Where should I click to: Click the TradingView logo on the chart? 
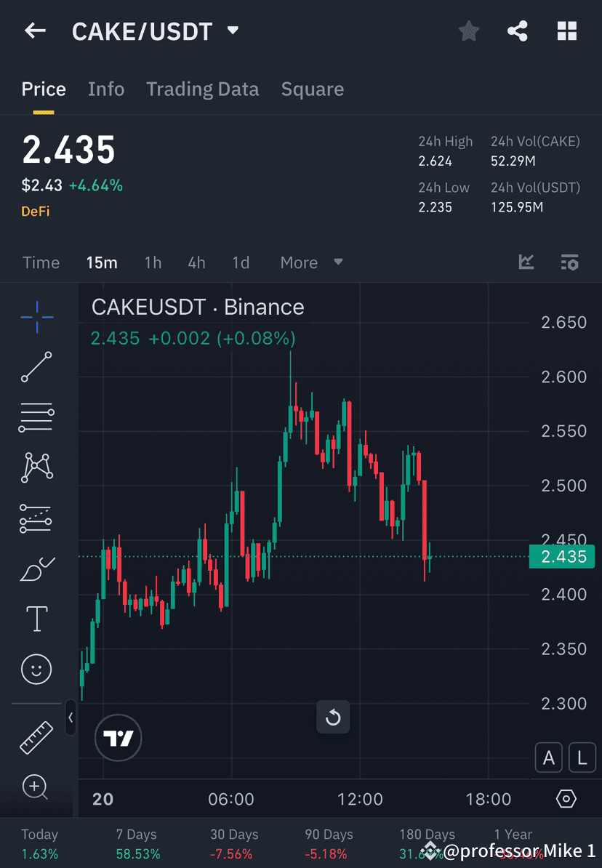[x=118, y=738]
